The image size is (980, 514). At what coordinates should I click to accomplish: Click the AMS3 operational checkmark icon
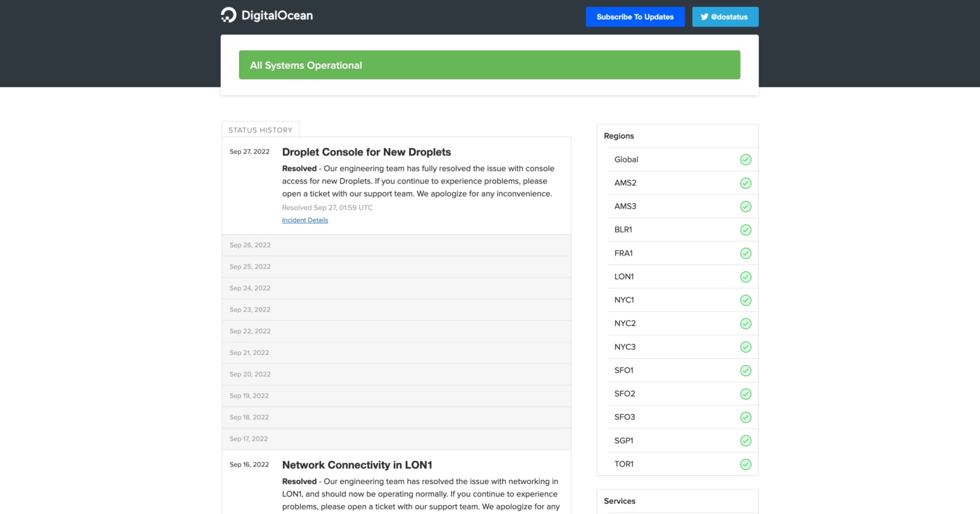pyautogui.click(x=746, y=207)
